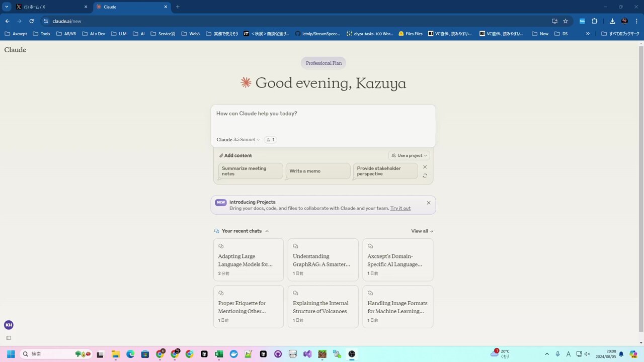The image size is (644, 362).
Task: Open Visual Studio from the taskbar
Action: (307, 354)
